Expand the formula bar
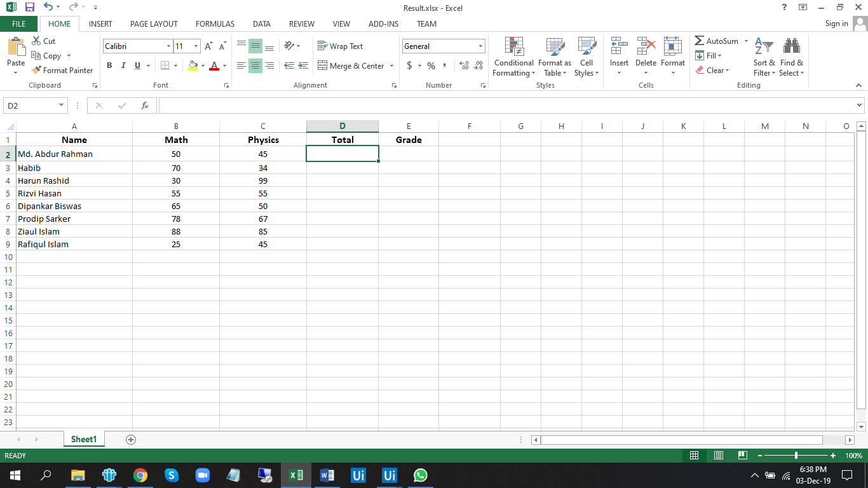Screen dimensions: 868x488 click(860, 105)
